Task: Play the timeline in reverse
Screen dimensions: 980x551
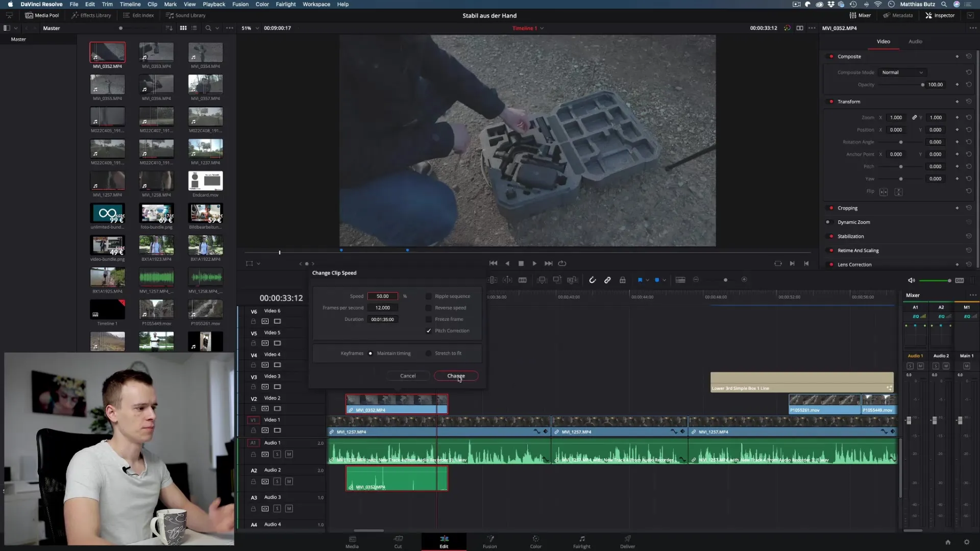Action: pyautogui.click(x=507, y=264)
